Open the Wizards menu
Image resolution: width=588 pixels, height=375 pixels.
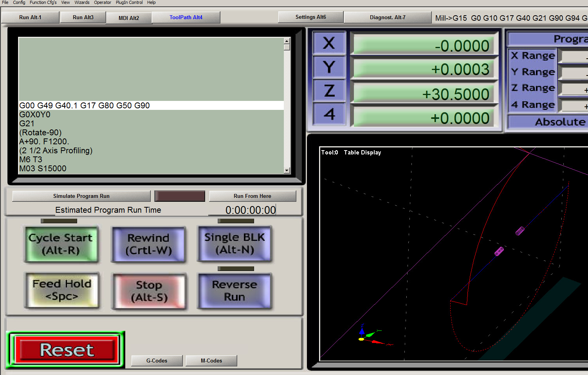[x=82, y=2]
